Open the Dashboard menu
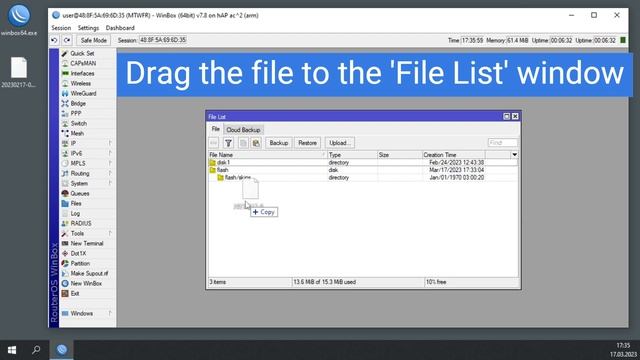This screenshot has width=640, height=360. 120,28
